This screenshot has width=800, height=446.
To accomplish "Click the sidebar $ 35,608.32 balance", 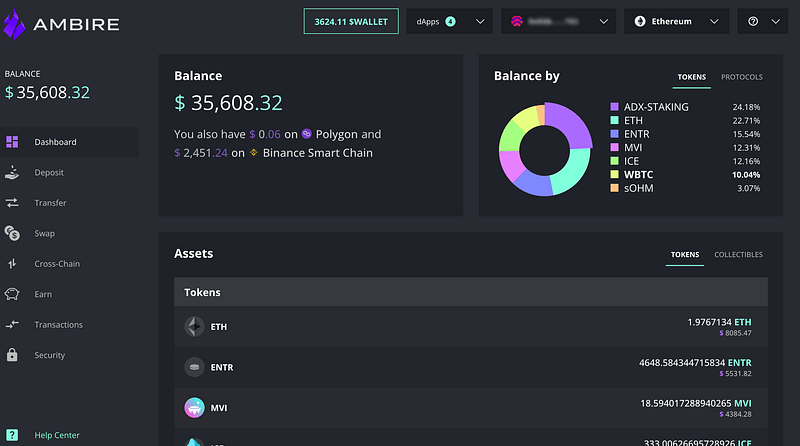I will (47, 92).
